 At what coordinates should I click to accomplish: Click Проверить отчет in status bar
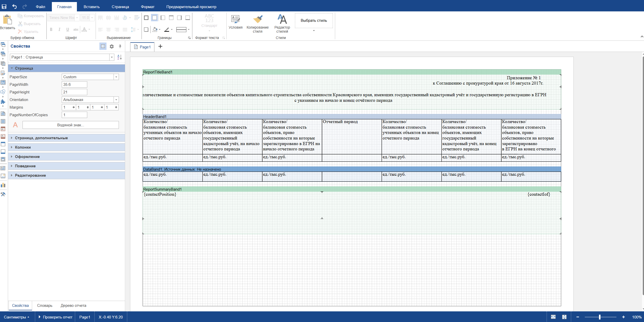coord(56,317)
